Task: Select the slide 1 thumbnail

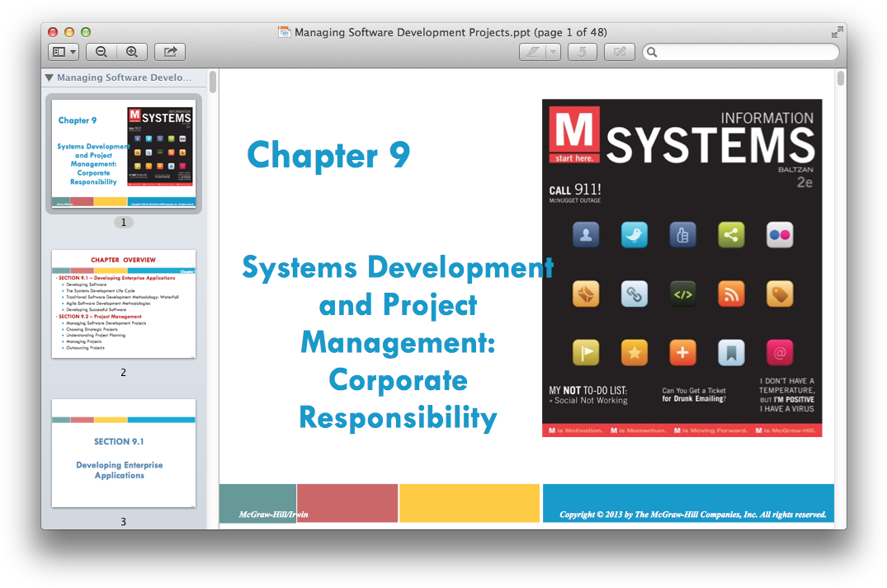Action: tap(123, 153)
